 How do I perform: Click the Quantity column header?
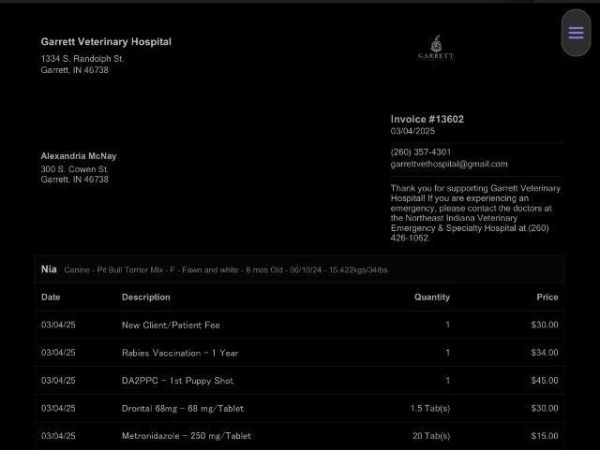(x=432, y=297)
